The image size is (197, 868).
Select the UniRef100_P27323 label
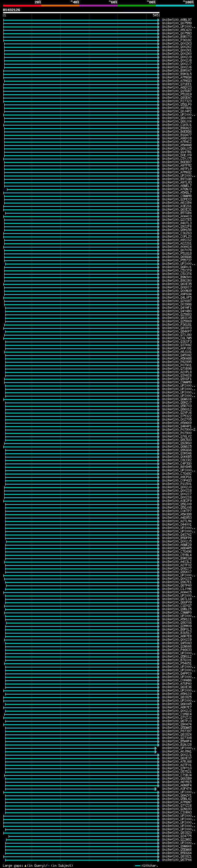click(176, 101)
